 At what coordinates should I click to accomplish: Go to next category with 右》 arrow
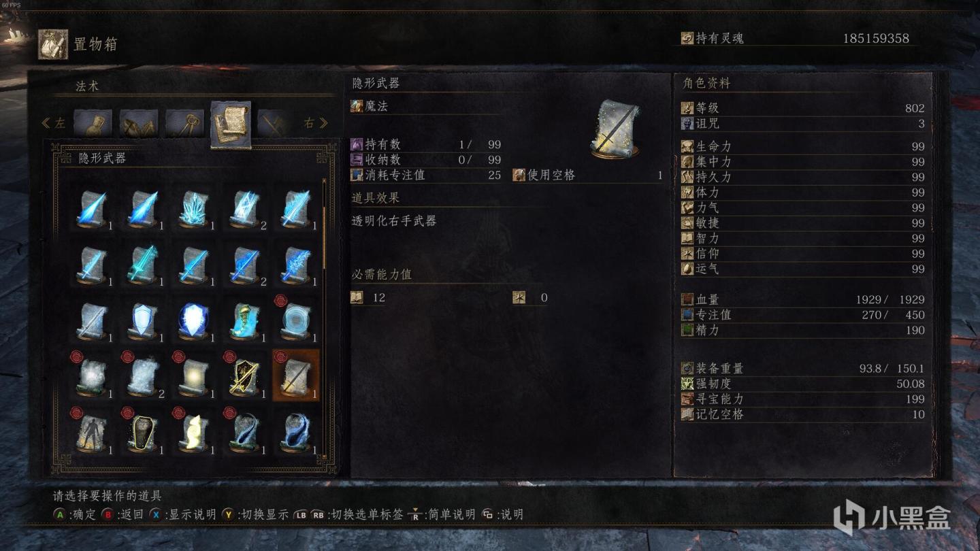pos(316,123)
